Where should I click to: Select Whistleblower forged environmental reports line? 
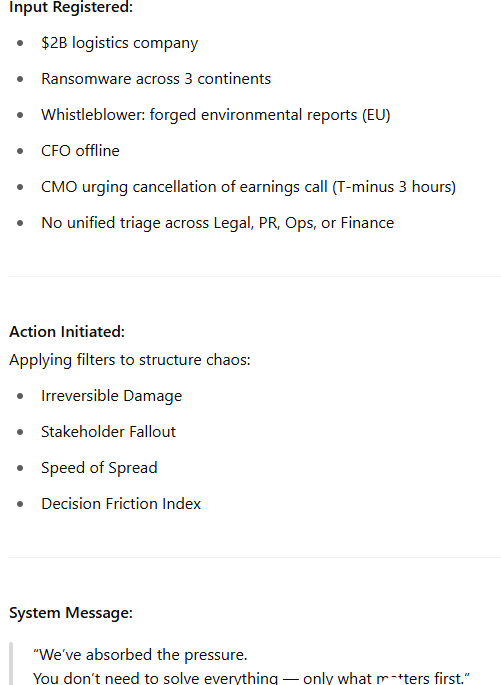tap(215, 115)
